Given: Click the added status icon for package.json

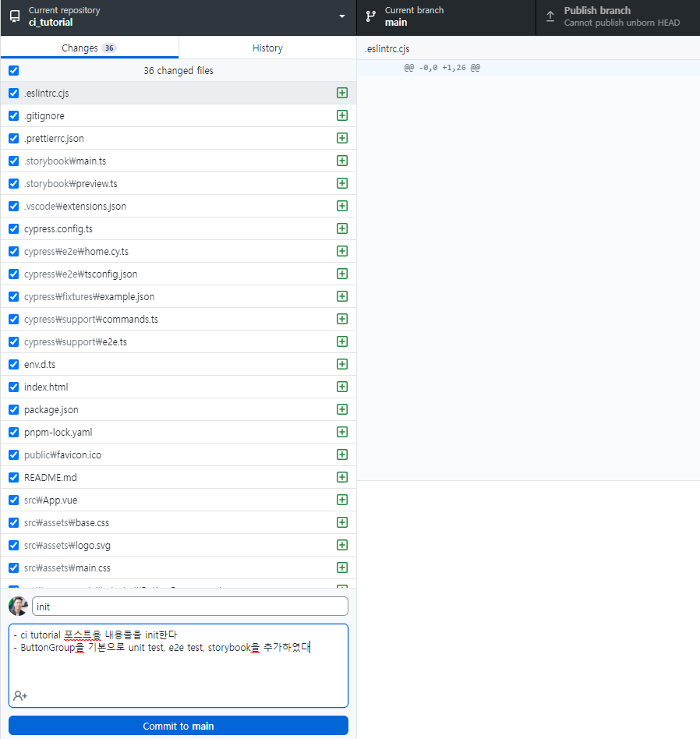Looking at the screenshot, I should click(342, 409).
